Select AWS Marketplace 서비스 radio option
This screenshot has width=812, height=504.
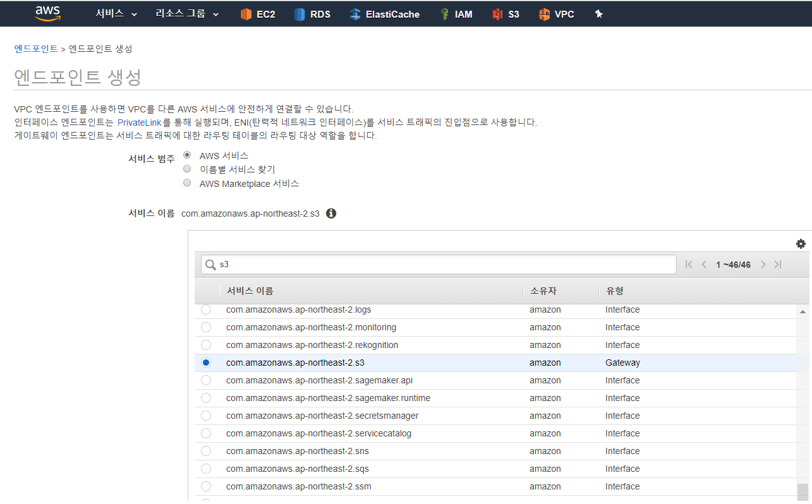[x=187, y=183]
